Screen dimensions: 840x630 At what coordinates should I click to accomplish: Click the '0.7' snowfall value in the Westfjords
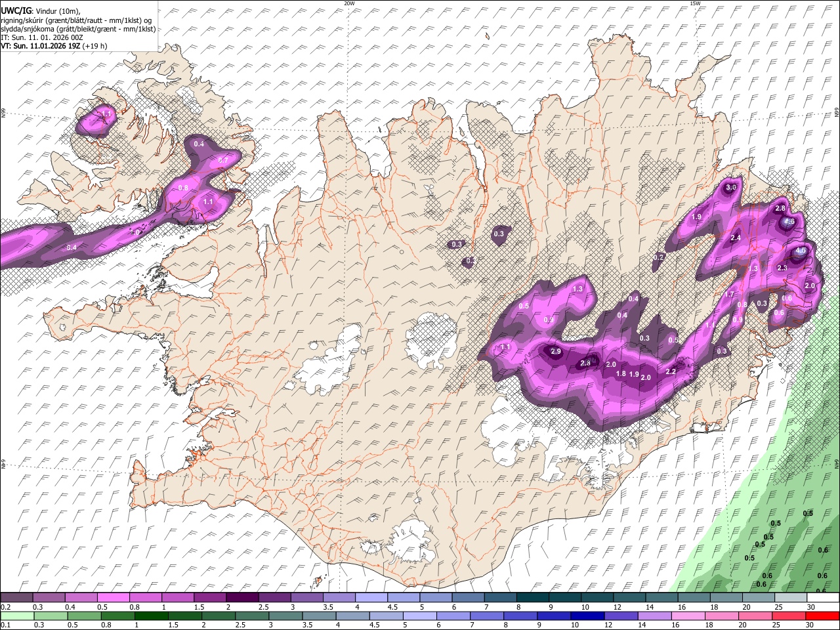pos(222,160)
